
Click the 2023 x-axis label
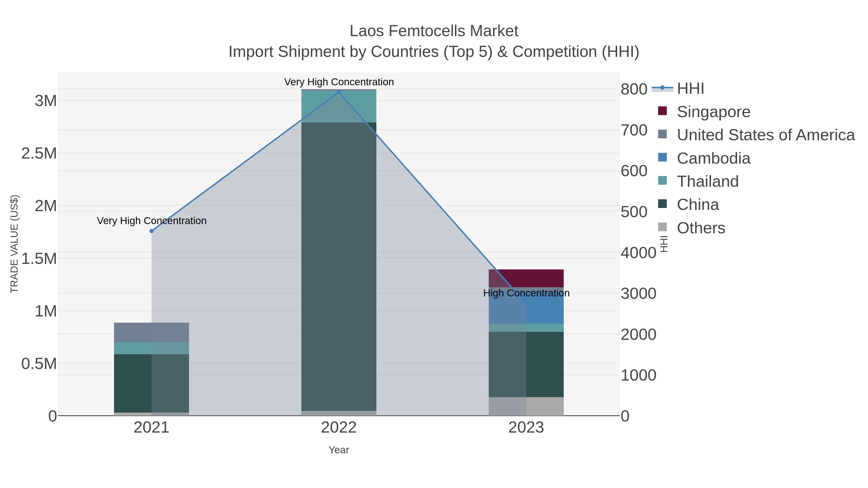(526, 428)
